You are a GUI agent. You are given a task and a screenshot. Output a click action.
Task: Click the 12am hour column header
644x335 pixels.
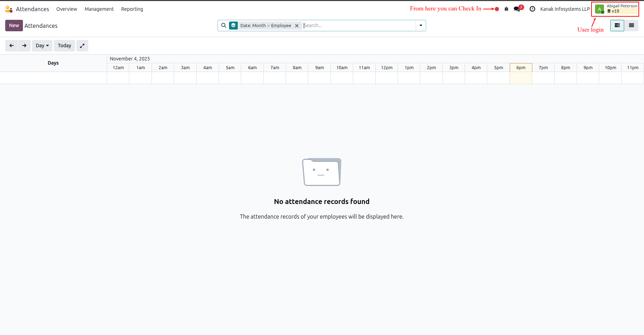pyautogui.click(x=118, y=68)
